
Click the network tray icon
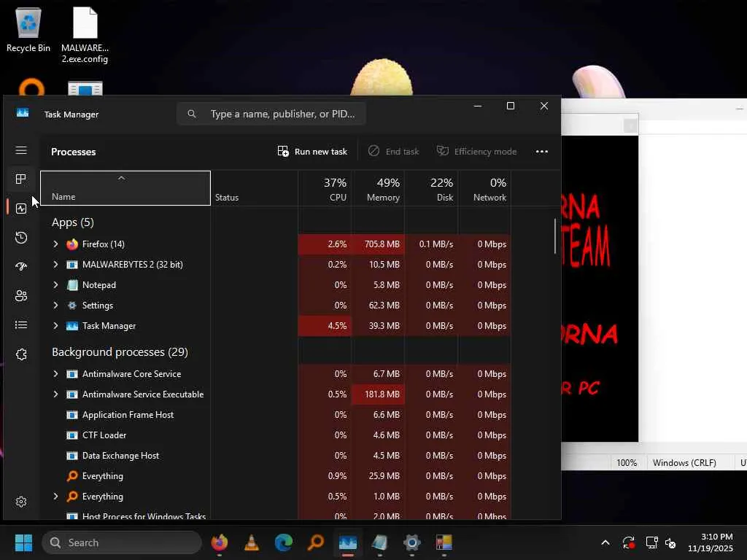(x=651, y=542)
